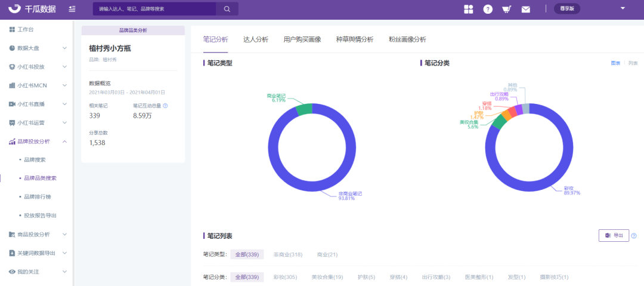
Task: Expand the 商品投放分析 menu chevron
Action: coord(64,235)
